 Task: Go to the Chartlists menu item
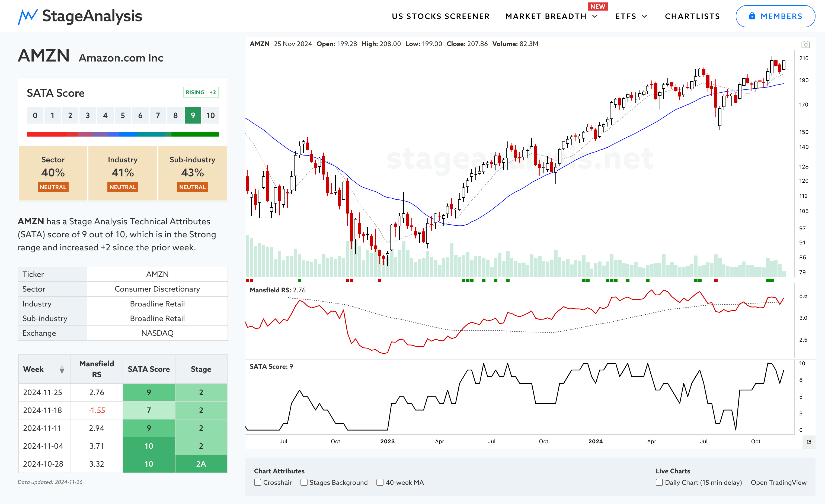(692, 16)
